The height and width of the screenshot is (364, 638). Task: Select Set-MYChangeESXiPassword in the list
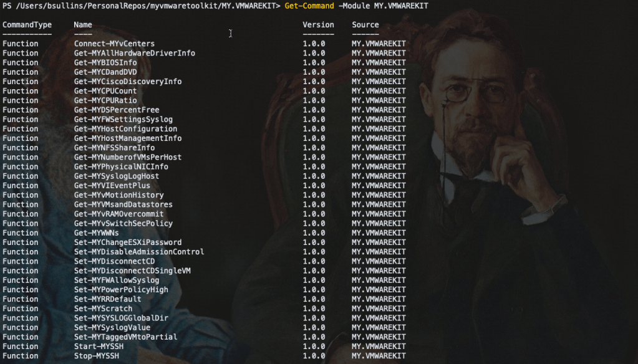[x=127, y=242]
